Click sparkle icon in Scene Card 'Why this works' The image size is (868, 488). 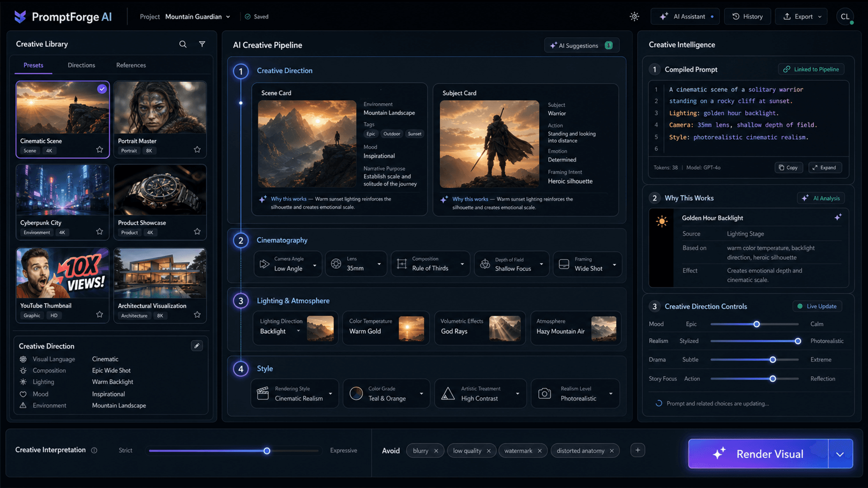263,199
